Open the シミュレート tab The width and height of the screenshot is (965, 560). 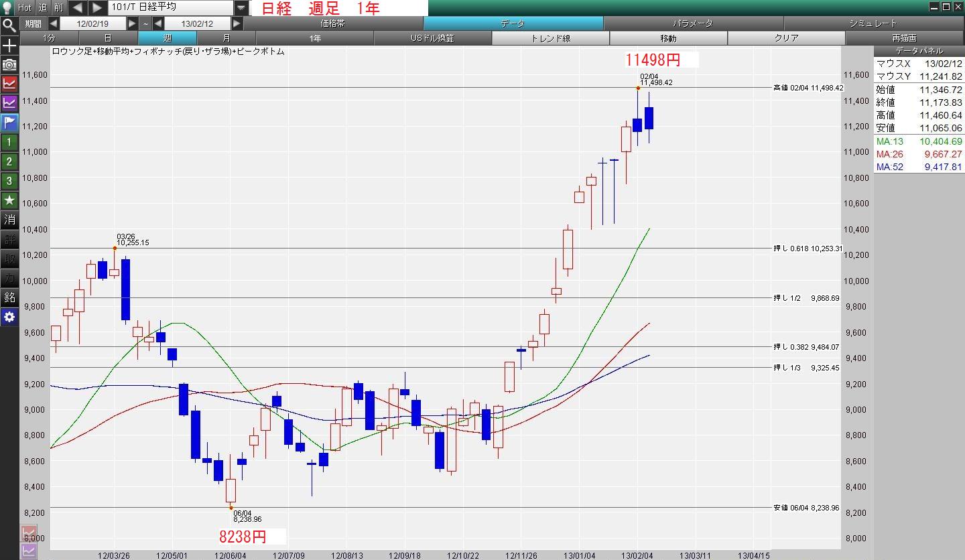[x=873, y=23]
